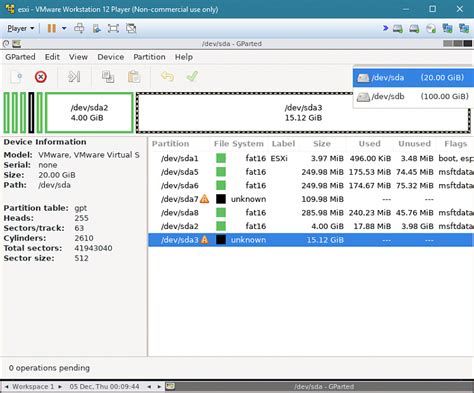Image resolution: width=474 pixels, height=393 pixels.
Task: Click the second network adapter icon
Action: (x=464, y=28)
